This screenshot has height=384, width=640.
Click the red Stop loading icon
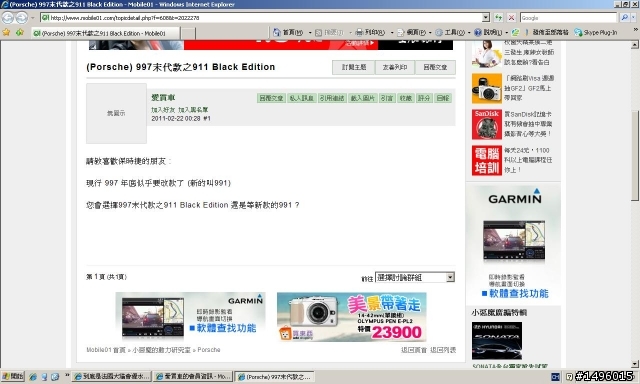click(x=511, y=18)
